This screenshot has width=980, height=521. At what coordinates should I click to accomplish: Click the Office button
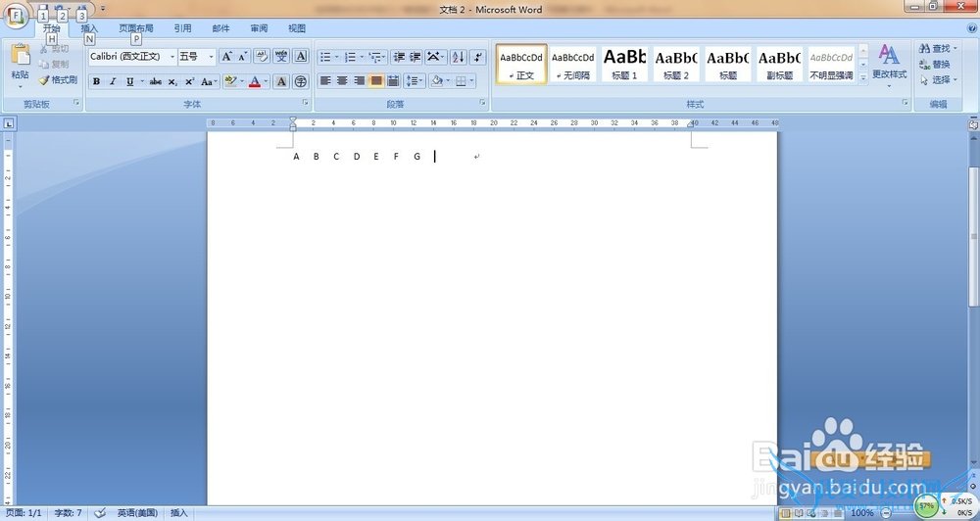[16, 15]
